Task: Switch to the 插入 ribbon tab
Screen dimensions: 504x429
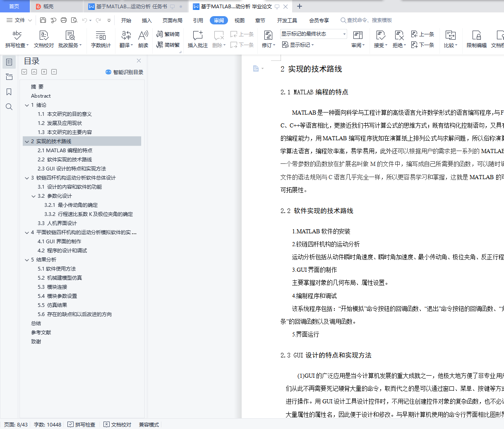Action: pyautogui.click(x=147, y=20)
